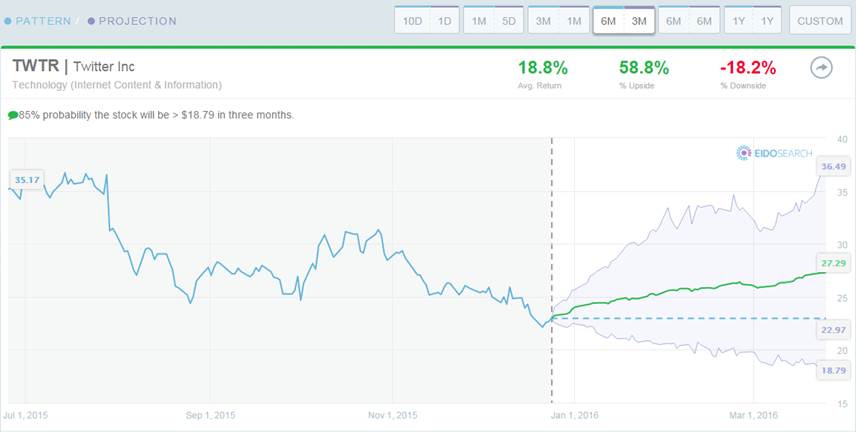Click the % Downside caption
The image size is (856, 432).
pyautogui.click(x=743, y=86)
